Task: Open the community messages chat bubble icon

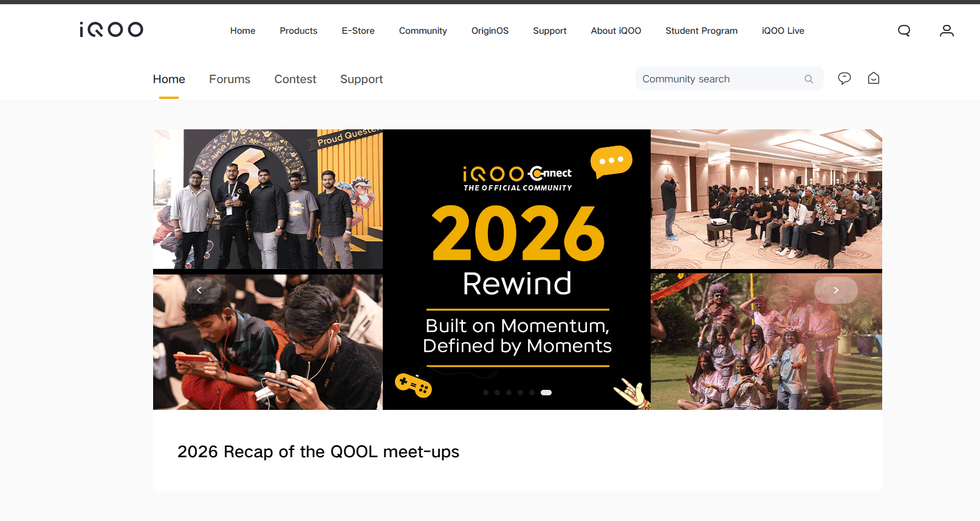Action: coord(845,78)
